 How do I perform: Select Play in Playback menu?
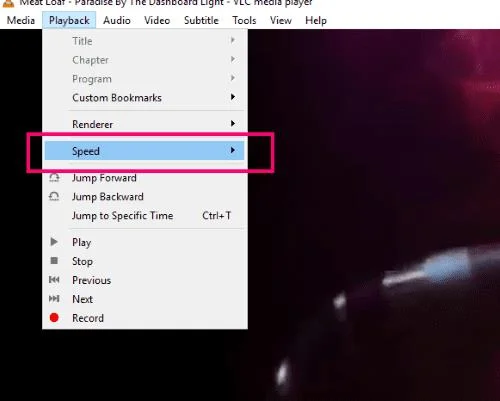[145, 242]
